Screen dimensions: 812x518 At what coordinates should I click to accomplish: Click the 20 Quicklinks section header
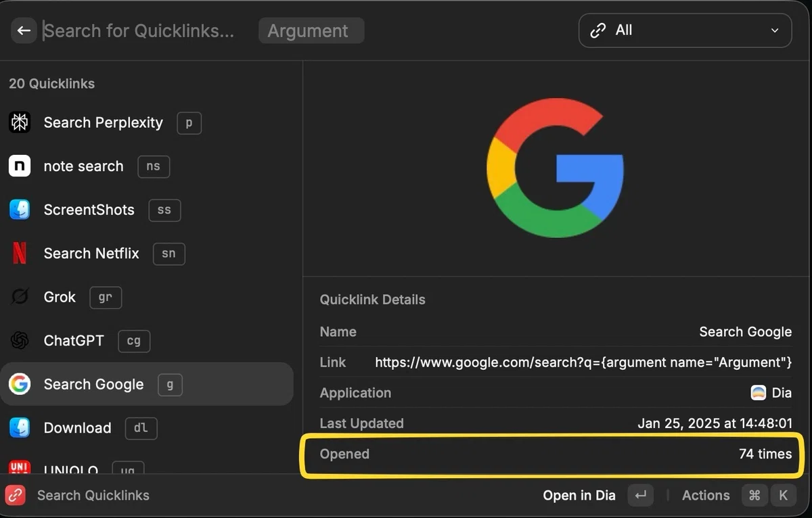pos(51,84)
